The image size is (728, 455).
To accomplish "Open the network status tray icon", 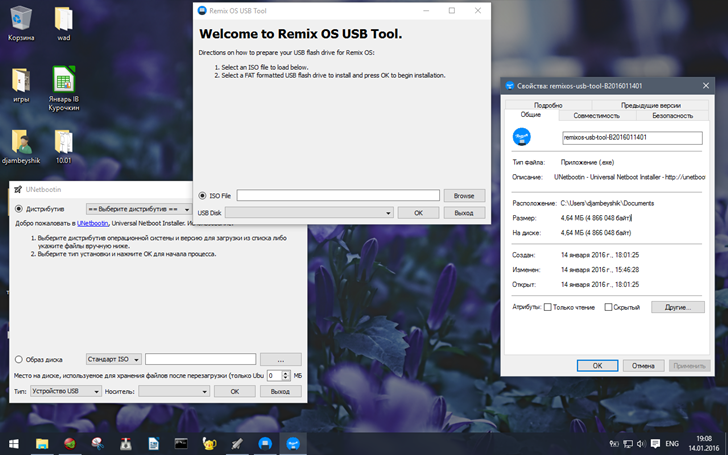I will coord(628,444).
